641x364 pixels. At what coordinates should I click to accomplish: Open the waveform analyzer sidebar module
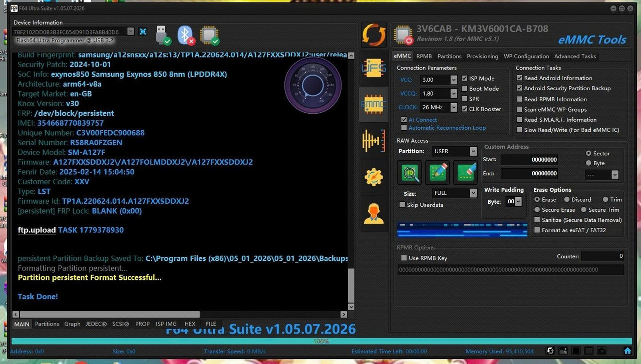pos(374,141)
